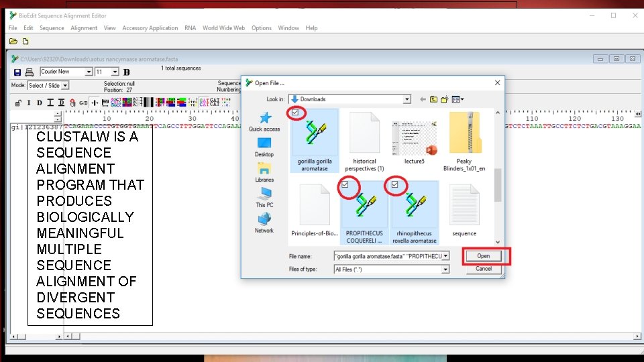Click the file list vertical scrollbar thumb
The height and width of the screenshot is (362, 644).
[498, 185]
